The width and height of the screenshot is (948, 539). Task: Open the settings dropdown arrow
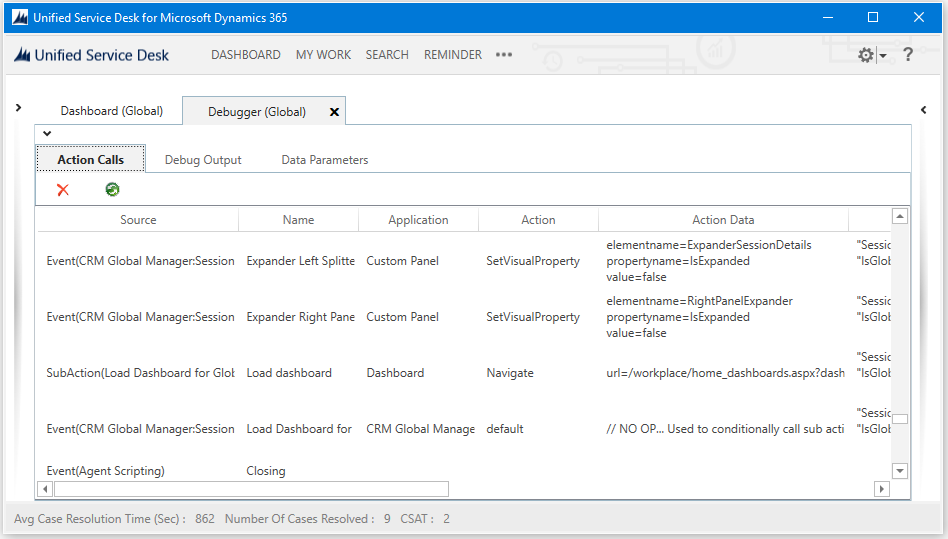883,56
